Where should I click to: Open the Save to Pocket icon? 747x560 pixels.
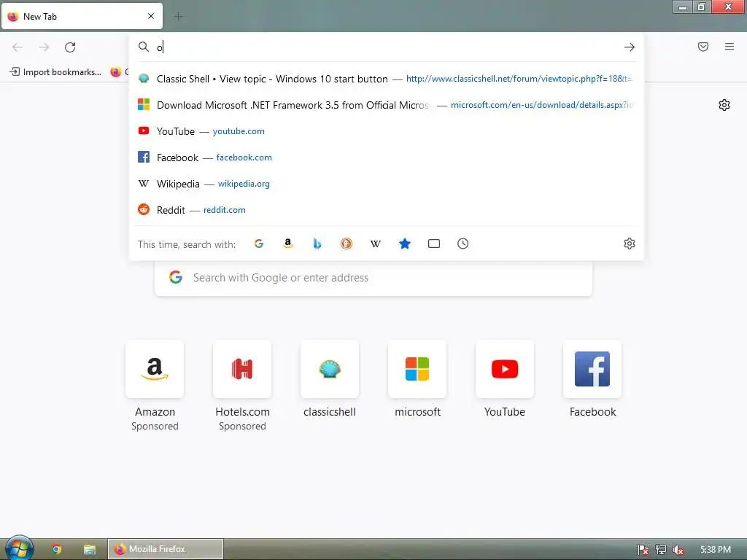[703, 47]
